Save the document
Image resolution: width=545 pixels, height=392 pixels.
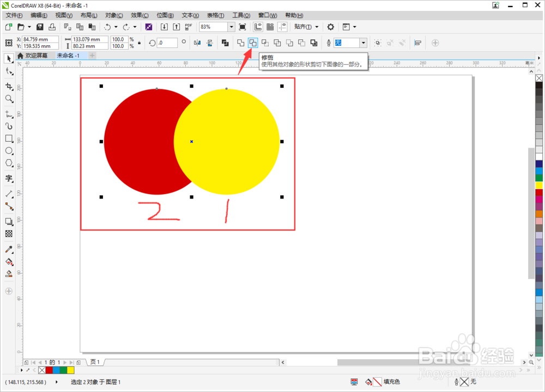(40, 27)
